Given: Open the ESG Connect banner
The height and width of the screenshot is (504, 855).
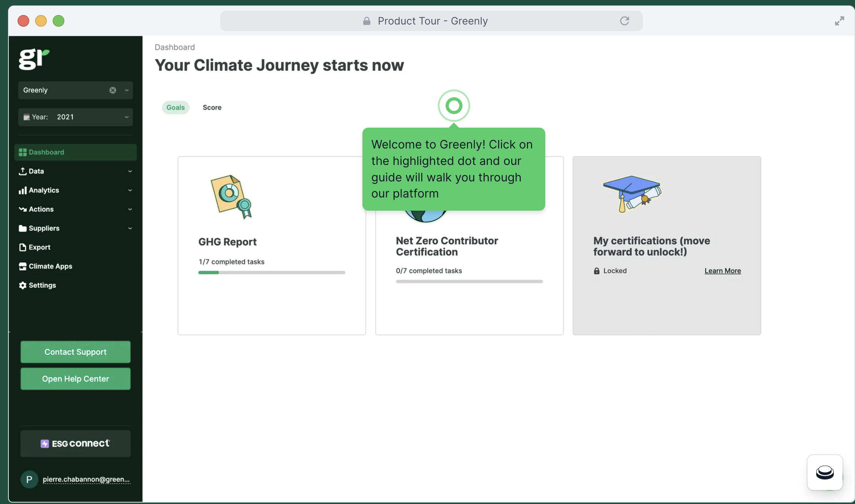Looking at the screenshot, I should coord(75,443).
